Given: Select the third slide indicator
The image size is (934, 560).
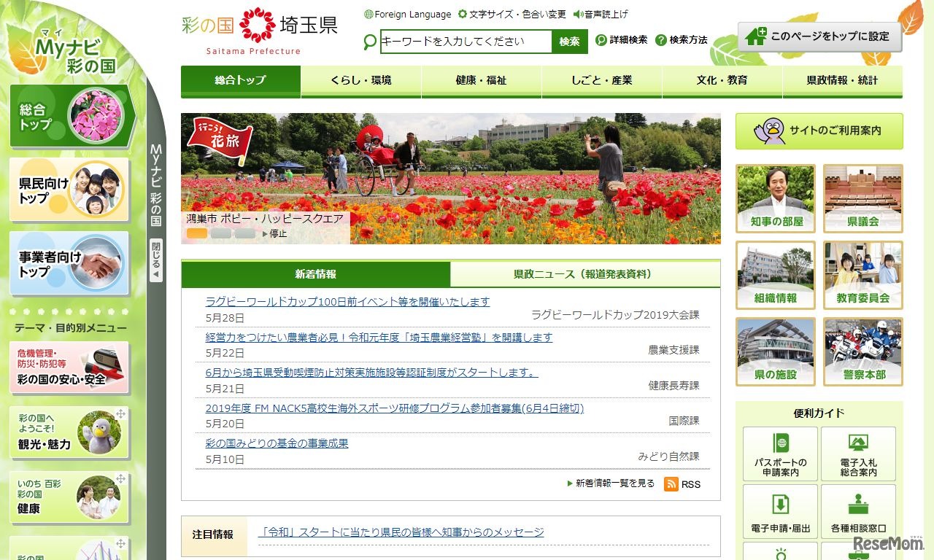Looking at the screenshot, I should click(x=245, y=233).
